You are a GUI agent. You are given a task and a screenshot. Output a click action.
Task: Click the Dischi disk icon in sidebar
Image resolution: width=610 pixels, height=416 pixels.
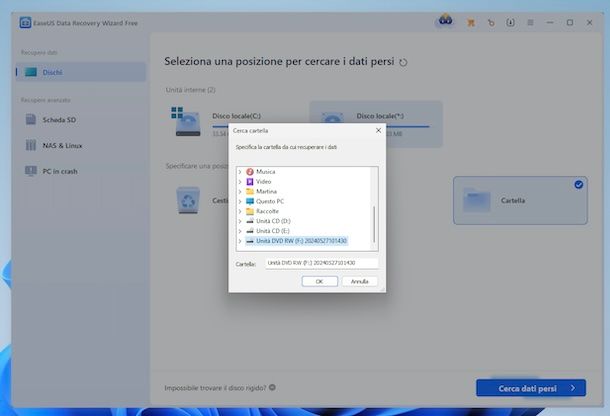[31, 72]
